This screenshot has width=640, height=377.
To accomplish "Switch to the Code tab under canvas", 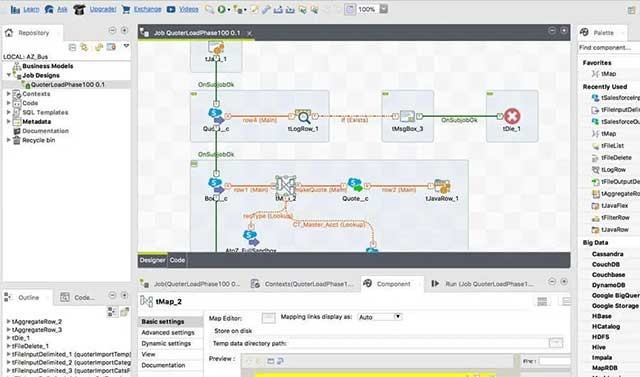I will click(177, 260).
